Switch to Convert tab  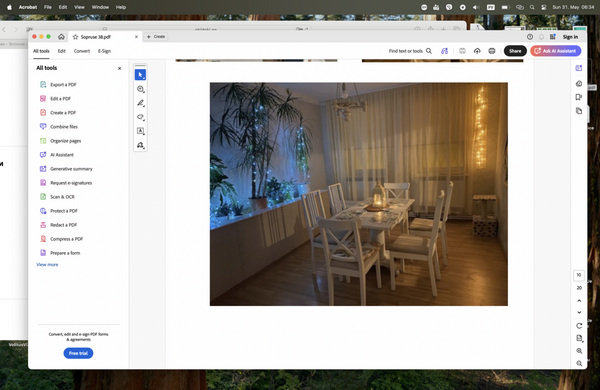tap(82, 51)
